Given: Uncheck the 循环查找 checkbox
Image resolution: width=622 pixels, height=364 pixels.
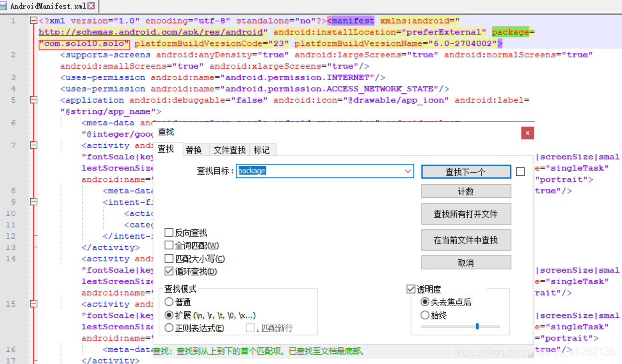Looking at the screenshot, I should (169, 271).
